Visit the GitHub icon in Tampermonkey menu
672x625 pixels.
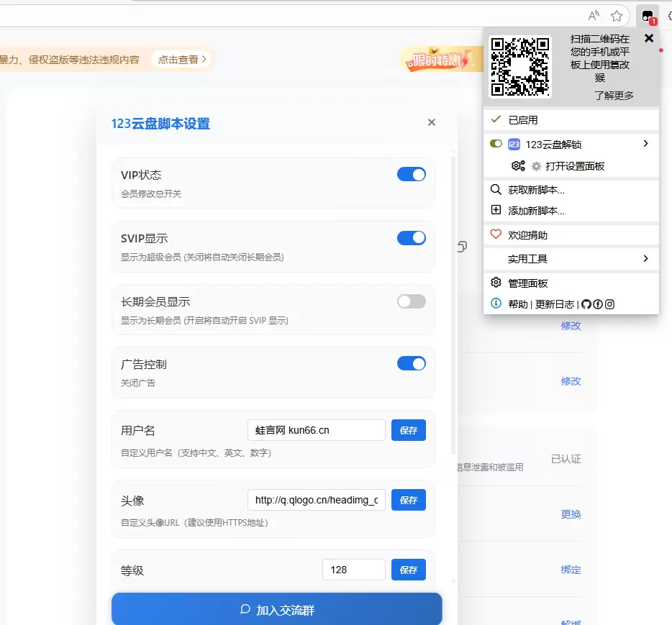click(588, 304)
